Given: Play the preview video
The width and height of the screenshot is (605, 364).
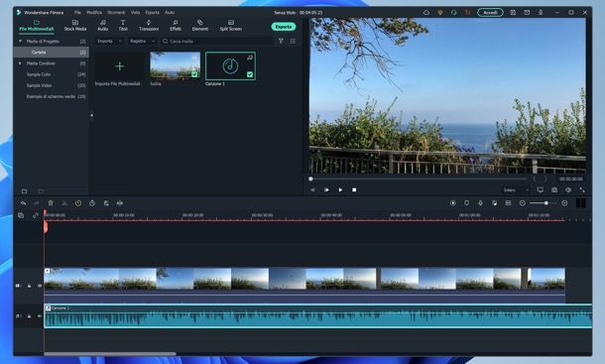Looking at the screenshot, I should pyautogui.click(x=340, y=189).
